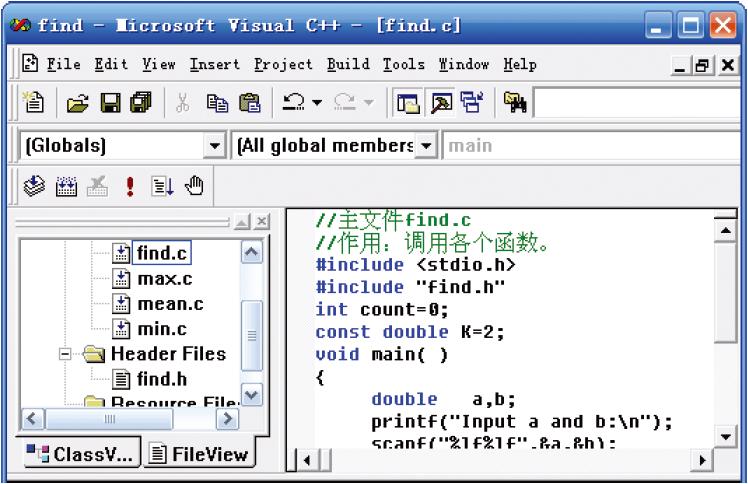Open the Edit menu

tap(111, 64)
